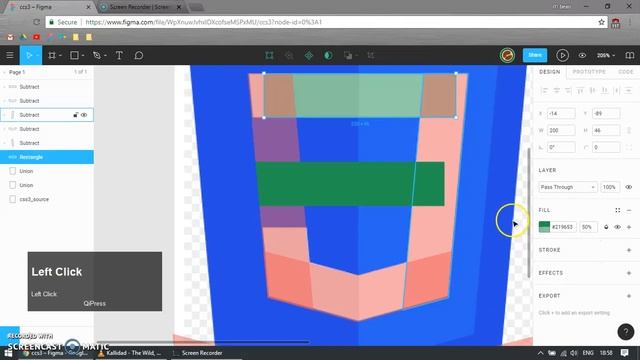Add export setting with Export plus
This screenshot has height=360, width=640.
point(629,296)
